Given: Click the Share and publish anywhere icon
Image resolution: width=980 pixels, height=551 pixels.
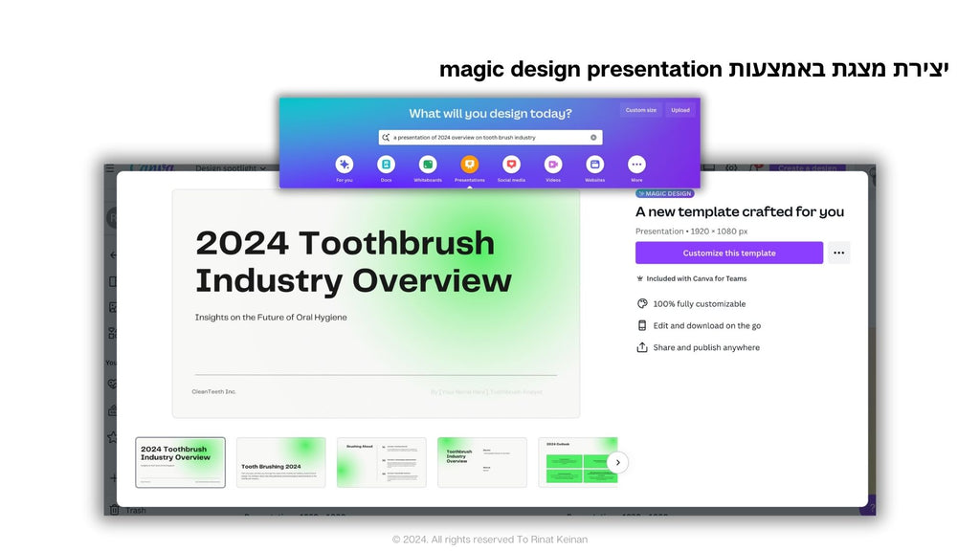Looking at the screenshot, I should [x=642, y=347].
